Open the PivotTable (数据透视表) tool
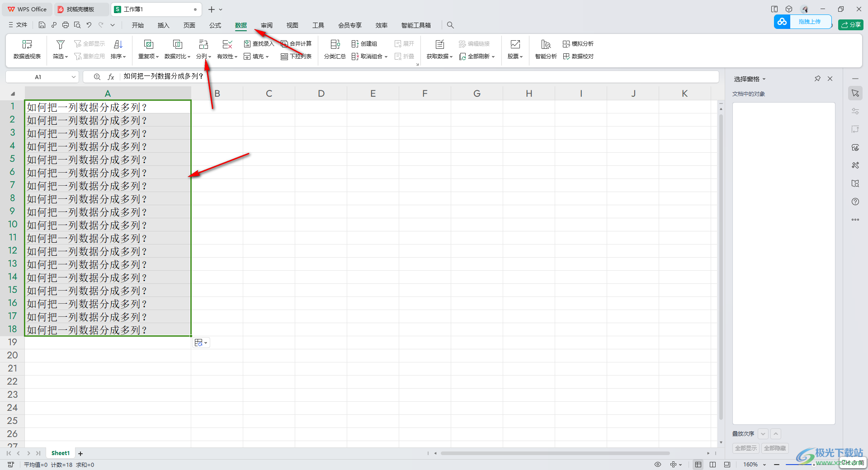This screenshot has height=470, width=868. click(27, 49)
